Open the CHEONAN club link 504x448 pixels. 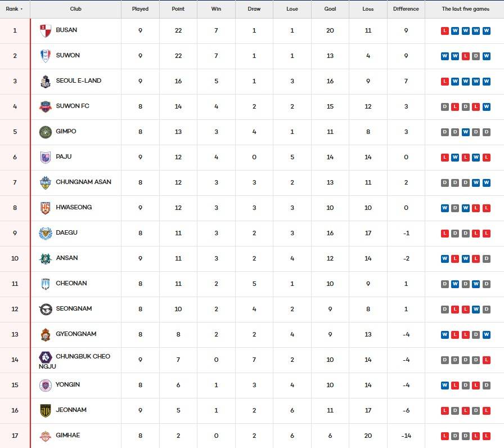[x=71, y=283]
